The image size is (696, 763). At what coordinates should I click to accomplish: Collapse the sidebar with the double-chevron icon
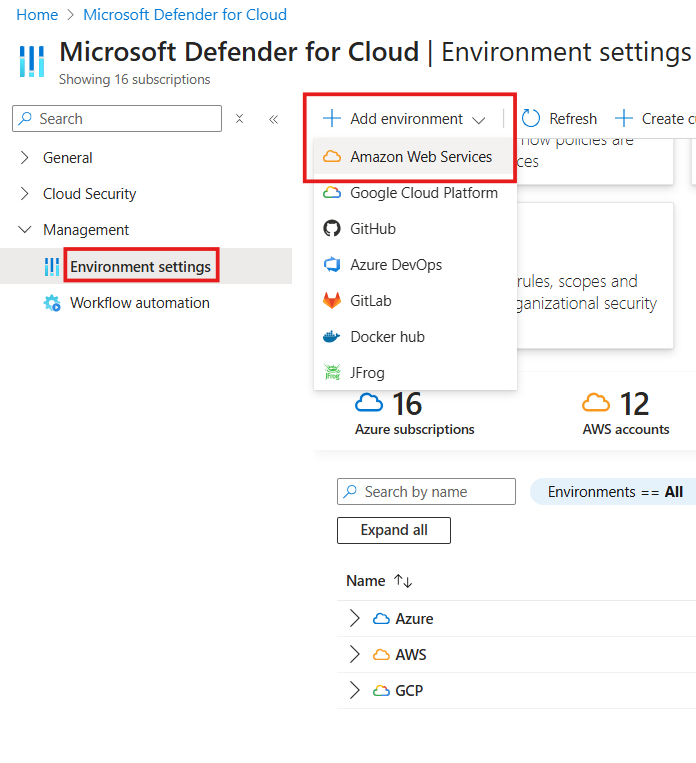tap(274, 119)
